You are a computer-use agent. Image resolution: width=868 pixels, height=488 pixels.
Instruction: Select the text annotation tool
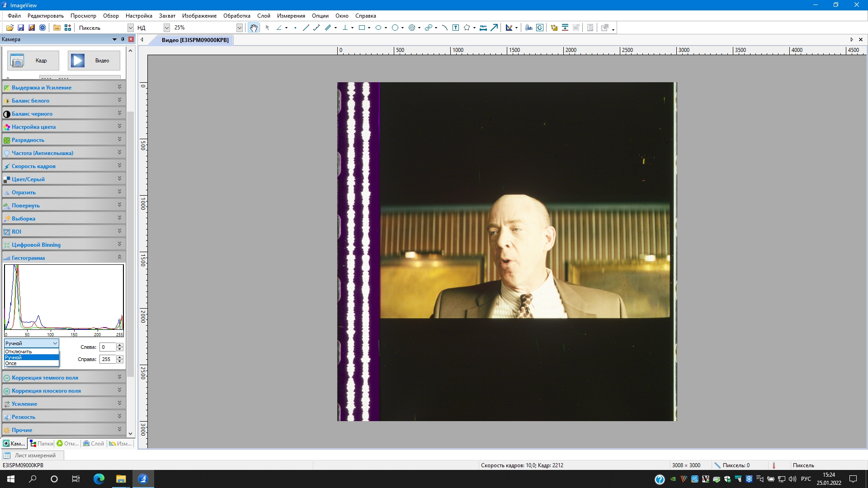pyautogui.click(x=456, y=28)
